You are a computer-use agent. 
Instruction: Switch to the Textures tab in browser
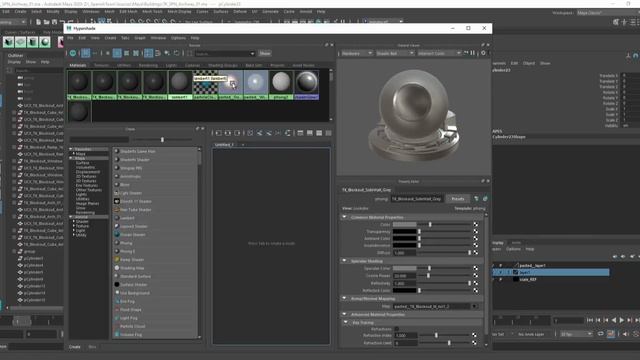(x=102, y=65)
